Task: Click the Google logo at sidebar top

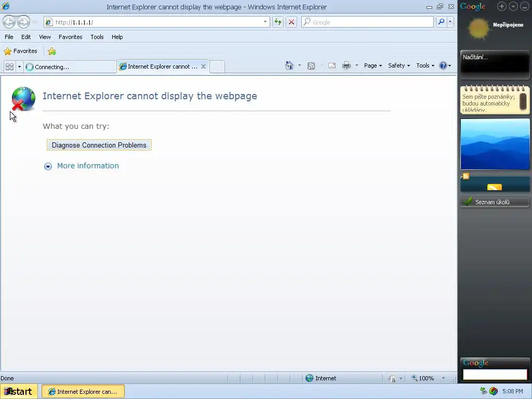Action: pyautogui.click(x=473, y=7)
